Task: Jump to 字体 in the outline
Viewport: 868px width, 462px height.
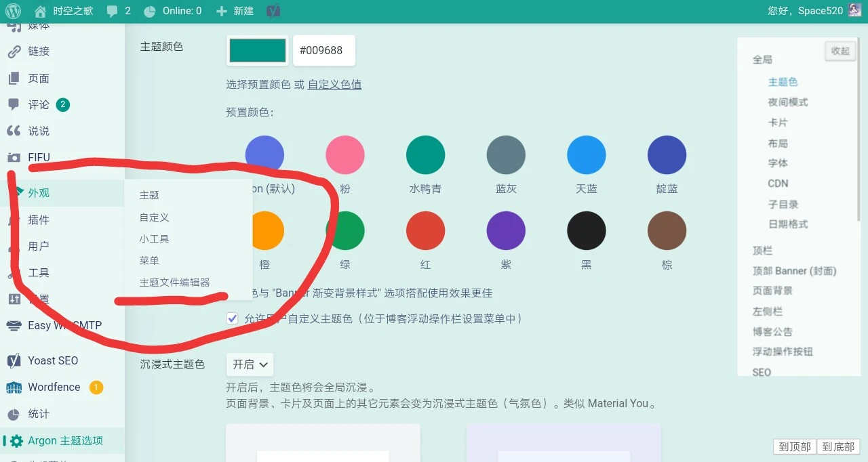Action: (x=778, y=163)
